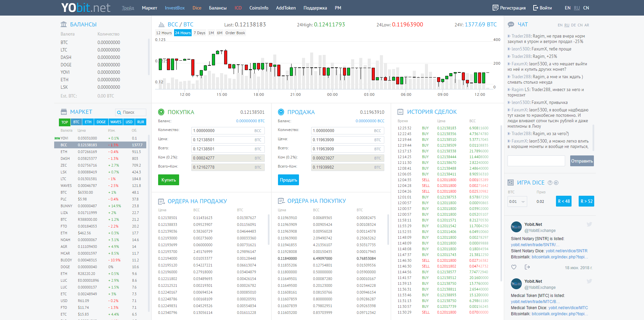The height and width of the screenshot is (320, 644).
Task: Click the chat bubble icon beside ЧАТ
Action: [511, 24]
